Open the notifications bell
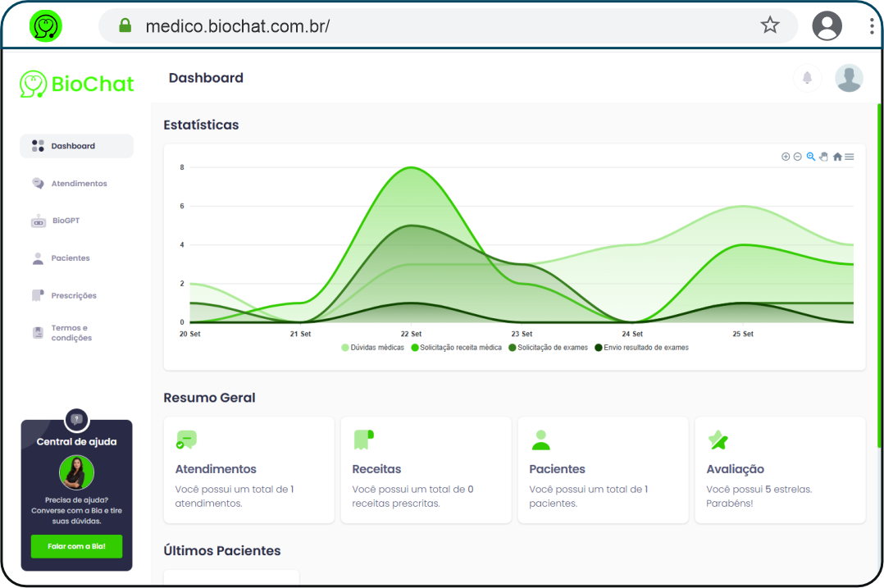 807,78
